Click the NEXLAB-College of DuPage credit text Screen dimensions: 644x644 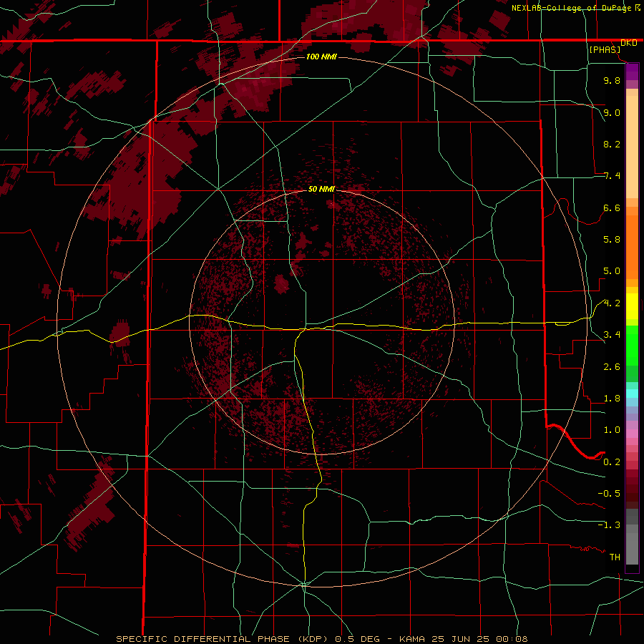(x=571, y=8)
